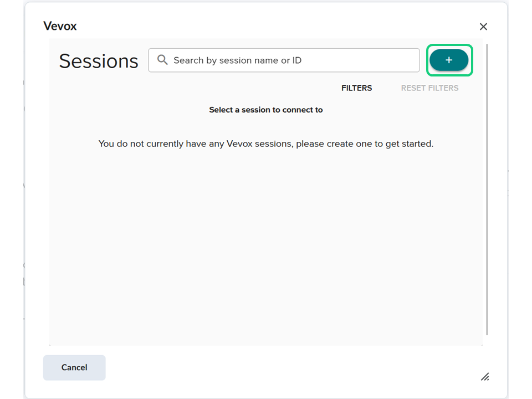Image resolution: width=532 pixels, height=399 pixels.
Task: Click the dimmed page left of dialog
Action: [x=11, y=199]
